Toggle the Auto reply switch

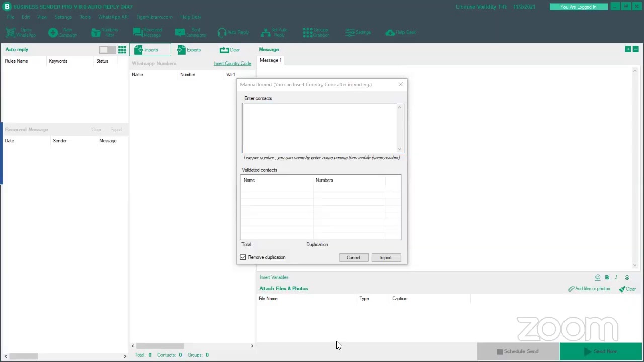[107, 50]
